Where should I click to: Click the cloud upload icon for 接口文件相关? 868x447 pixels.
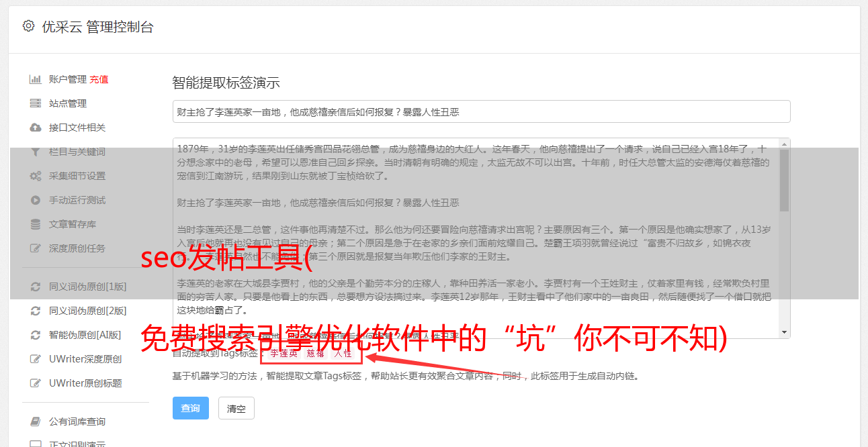[36, 128]
